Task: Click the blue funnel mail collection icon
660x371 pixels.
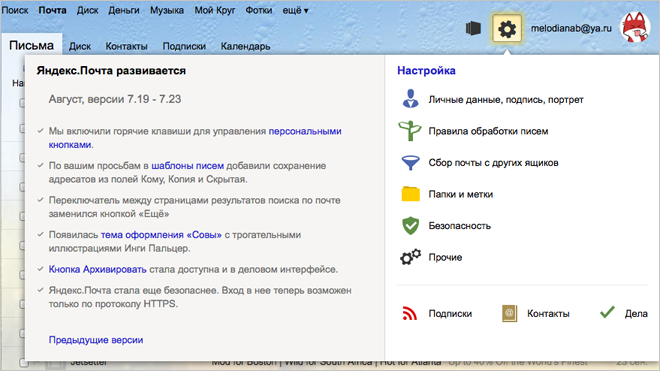Action: [410, 163]
